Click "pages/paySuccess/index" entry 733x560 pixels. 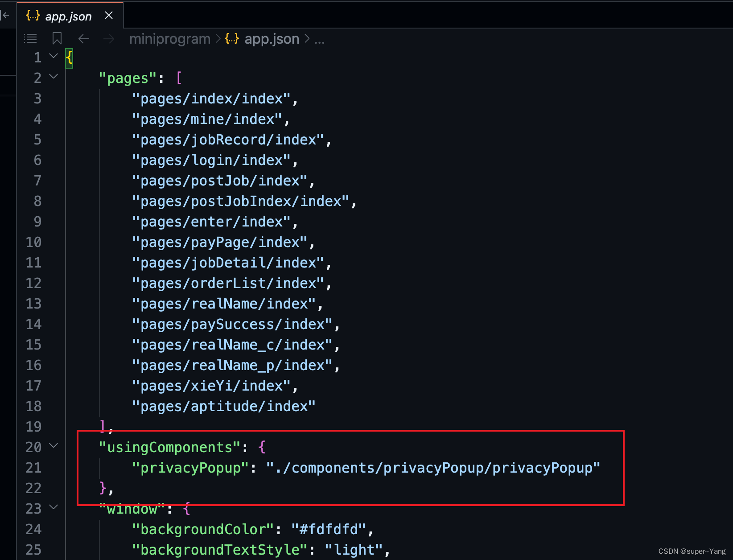click(232, 325)
